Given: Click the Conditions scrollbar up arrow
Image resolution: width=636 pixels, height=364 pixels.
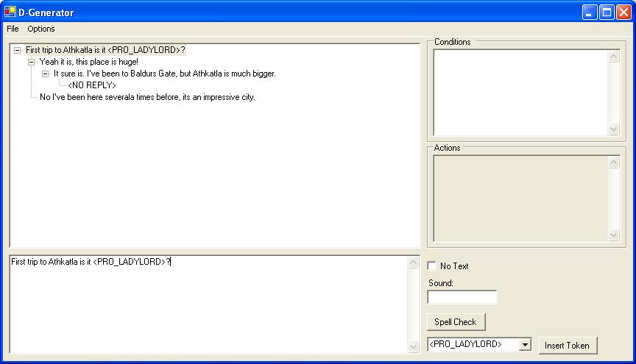Looking at the screenshot, I should (x=614, y=57).
